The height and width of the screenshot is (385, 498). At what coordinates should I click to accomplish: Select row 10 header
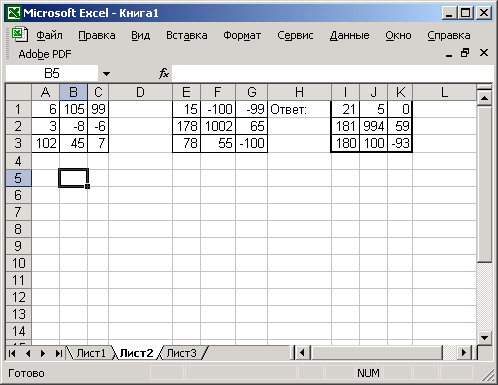[19, 263]
